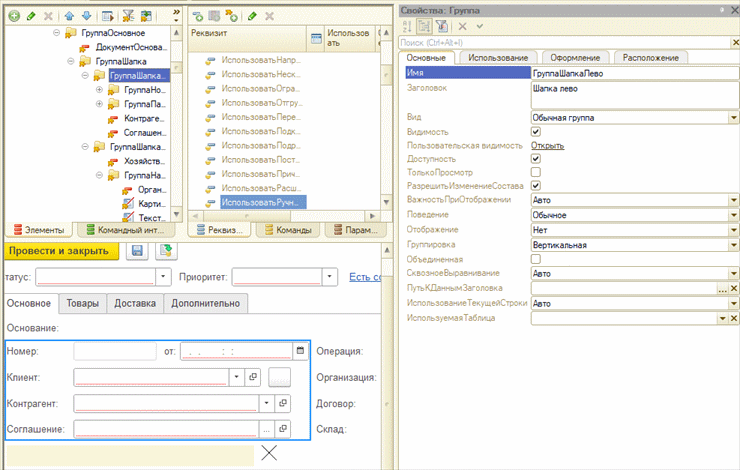The width and height of the screenshot is (740, 470).
Task: Delete selected element in elements tree toolbar
Action: 48,16
